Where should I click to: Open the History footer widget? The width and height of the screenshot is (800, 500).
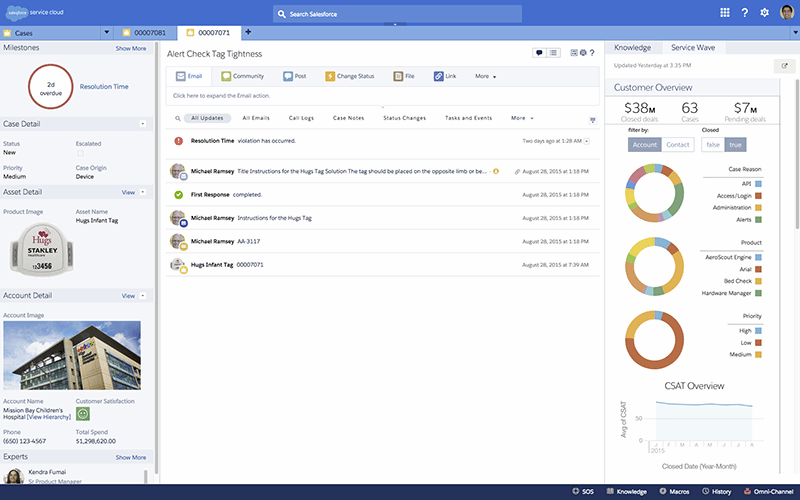coord(716,491)
